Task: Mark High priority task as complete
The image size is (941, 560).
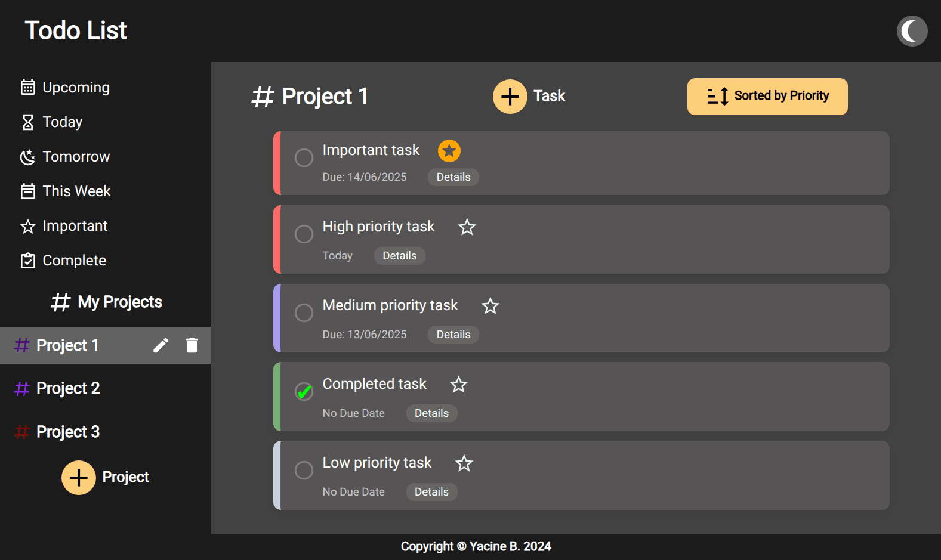Action: [304, 234]
